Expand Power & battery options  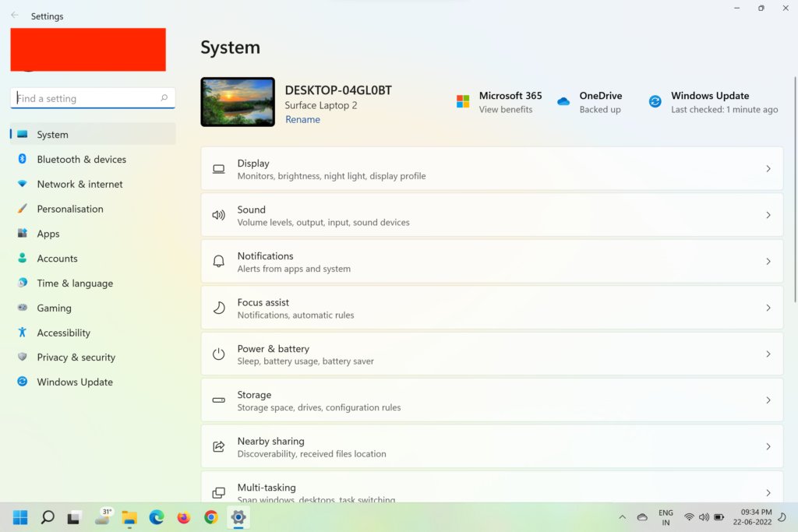[x=492, y=354]
